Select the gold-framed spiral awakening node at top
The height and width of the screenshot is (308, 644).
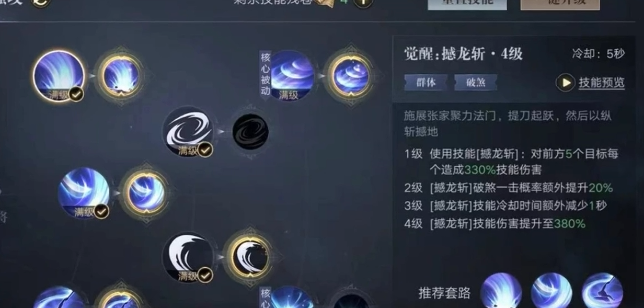pyautogui.click(x=350, y=76)
